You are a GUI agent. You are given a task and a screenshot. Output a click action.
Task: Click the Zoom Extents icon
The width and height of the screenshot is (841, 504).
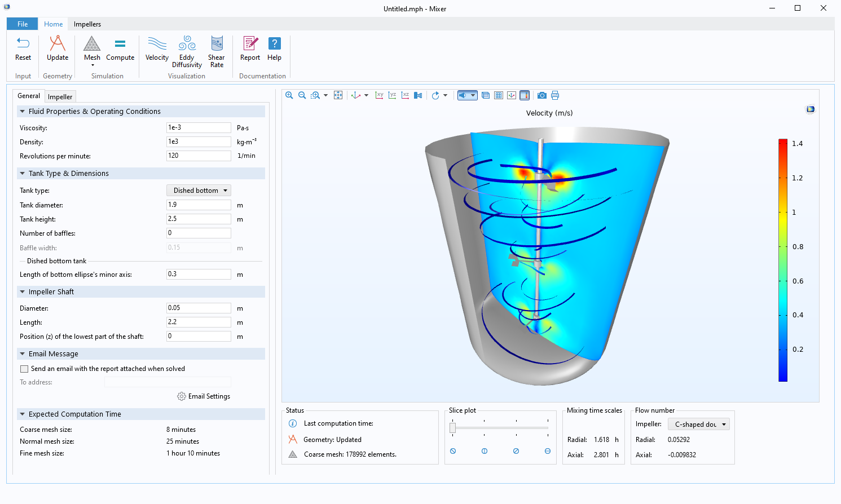pos(338,95)
